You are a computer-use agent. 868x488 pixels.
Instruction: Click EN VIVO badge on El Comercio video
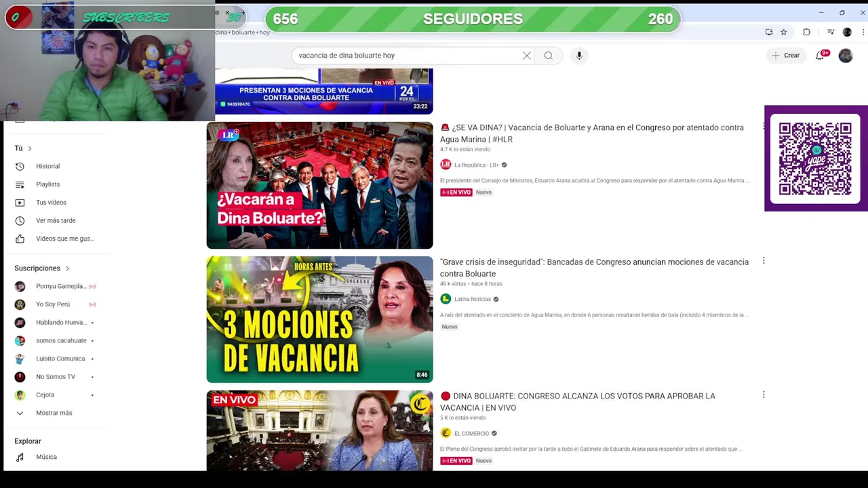click(456, 461)
